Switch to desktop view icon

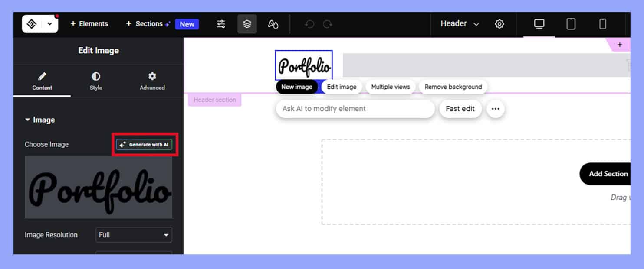pos(539,24)
